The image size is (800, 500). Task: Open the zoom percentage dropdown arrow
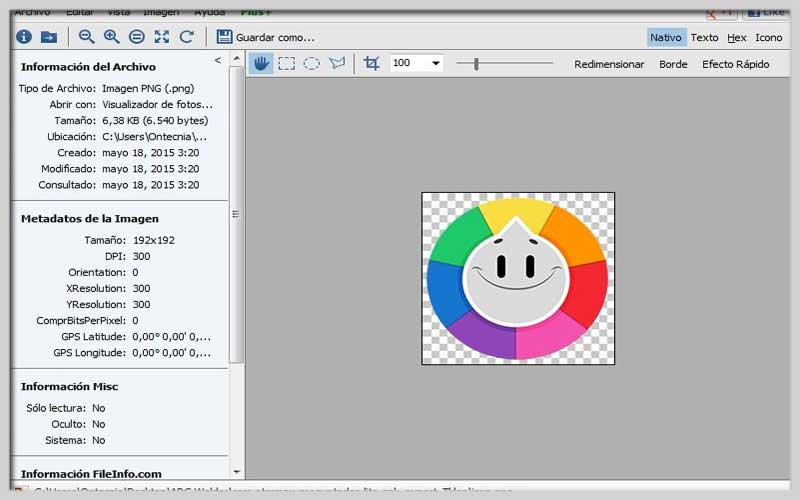436,63
